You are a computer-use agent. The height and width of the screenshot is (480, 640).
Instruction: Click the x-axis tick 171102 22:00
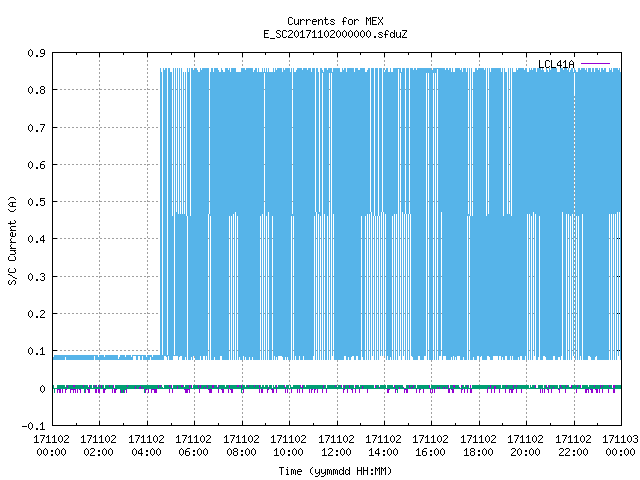(x=573, y=446)
